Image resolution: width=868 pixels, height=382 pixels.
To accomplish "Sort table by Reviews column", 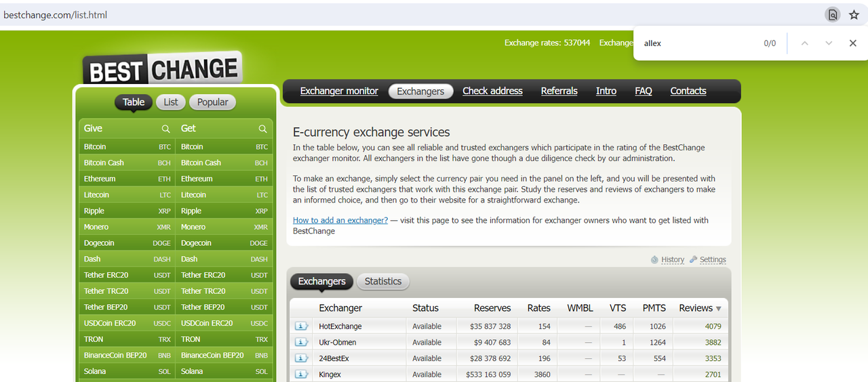I will pyautogui.click(x=700, y=308).
